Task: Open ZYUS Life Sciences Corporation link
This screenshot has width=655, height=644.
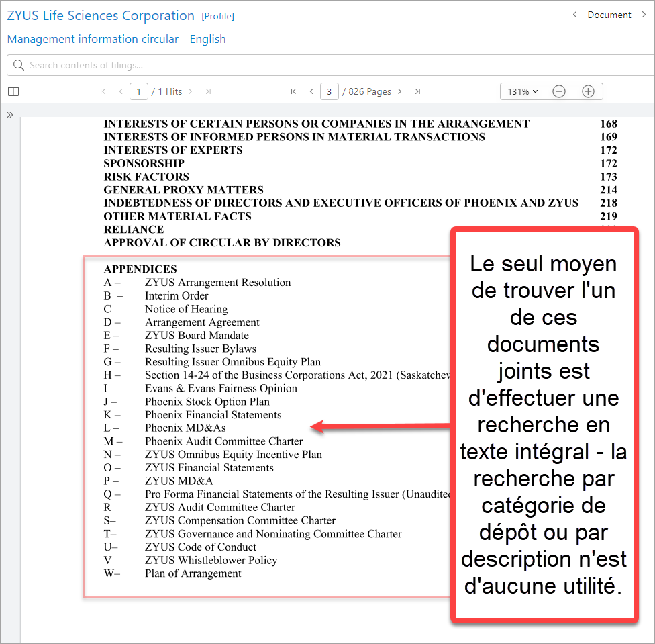Action: 101,15
